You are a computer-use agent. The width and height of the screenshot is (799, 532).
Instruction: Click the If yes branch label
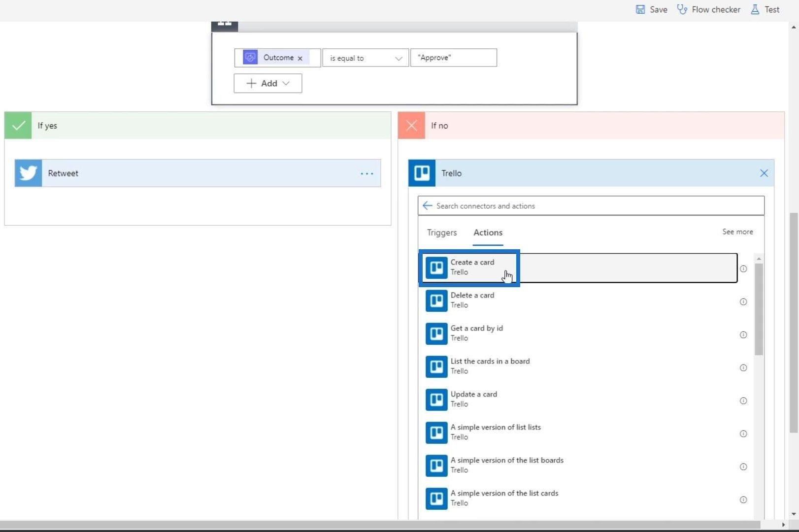47,126
